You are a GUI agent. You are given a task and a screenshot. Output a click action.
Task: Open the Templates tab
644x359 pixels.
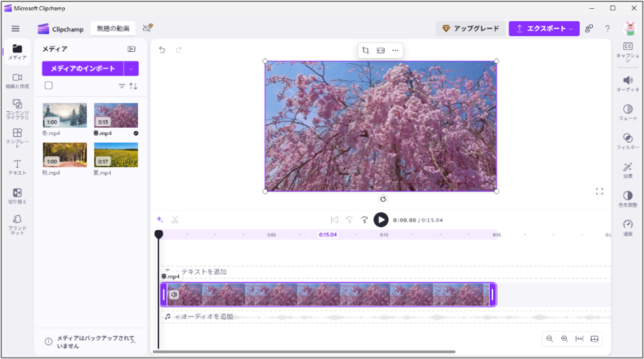tap(17, 138)
